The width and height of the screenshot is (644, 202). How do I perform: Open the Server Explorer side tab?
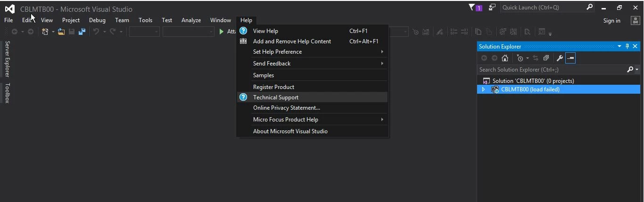(7, 59)
